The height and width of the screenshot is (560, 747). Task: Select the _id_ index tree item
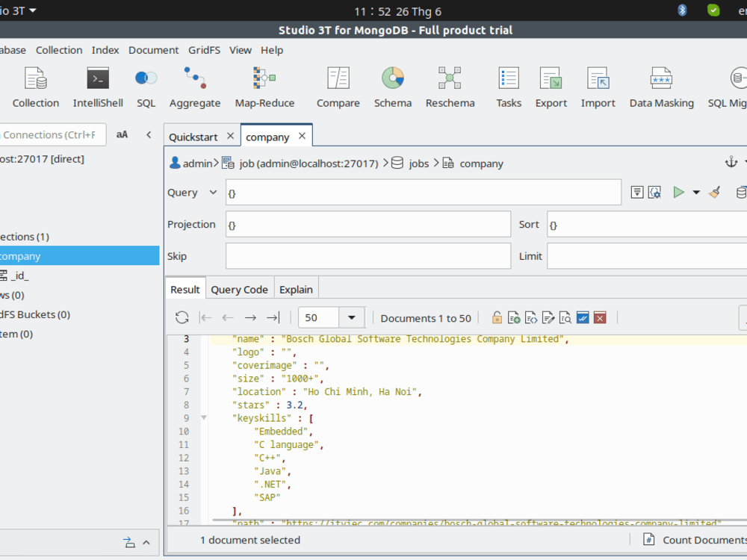click(15, 276)
